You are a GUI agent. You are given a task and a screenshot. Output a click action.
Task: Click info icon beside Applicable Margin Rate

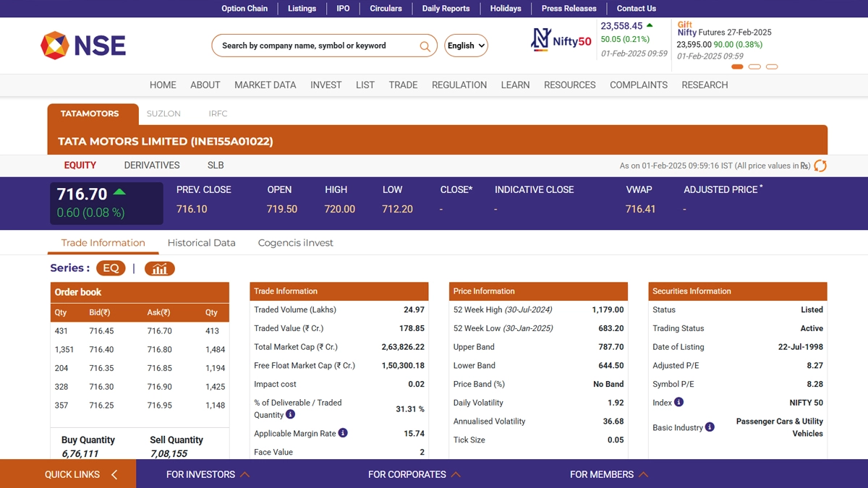tap(343, 433)
